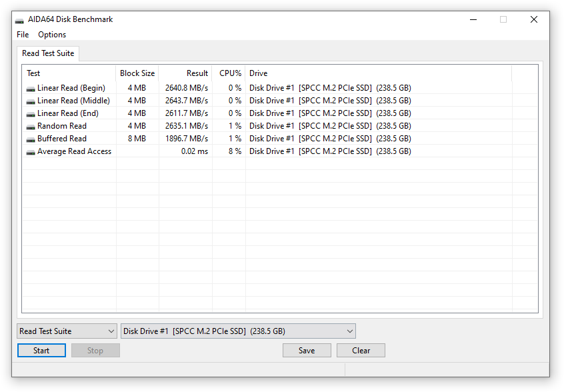Screen dimensions: 564x392
Task: Click the Average Read Access disk icon
Action: click(x=31, y=152)
